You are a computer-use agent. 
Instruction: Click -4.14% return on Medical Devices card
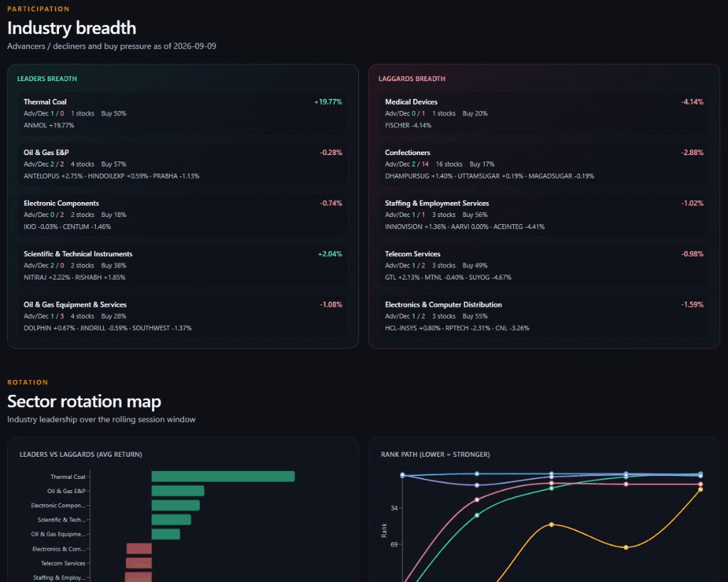pos(692,102)
